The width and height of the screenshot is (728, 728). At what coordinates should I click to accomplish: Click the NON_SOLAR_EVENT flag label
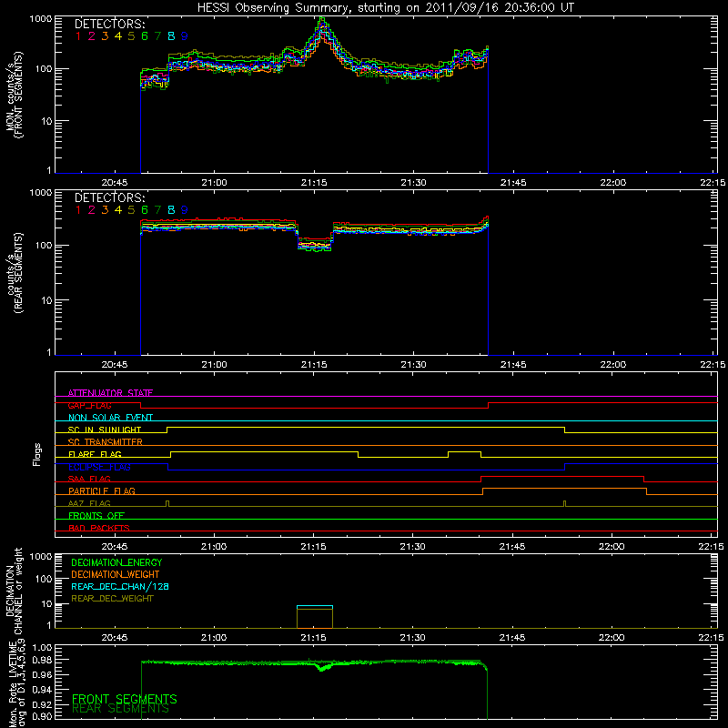110,418
